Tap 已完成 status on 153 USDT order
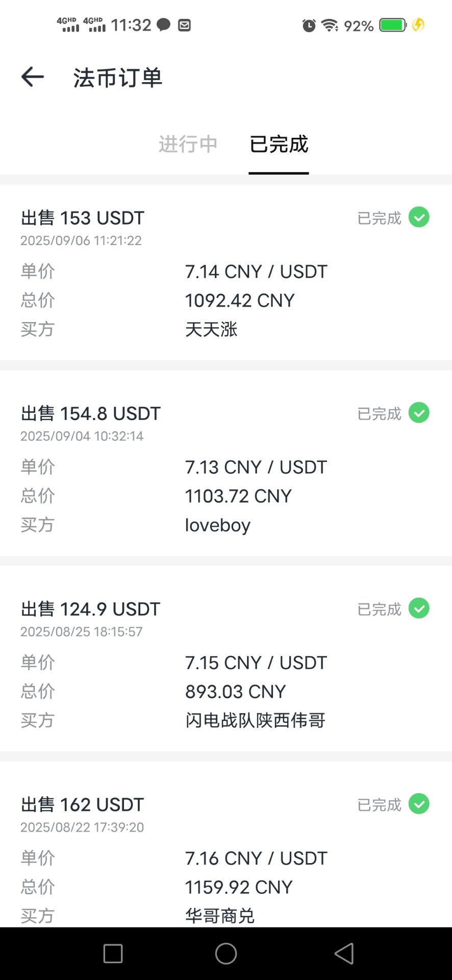Screen dimensions: 452x980 (x=380, y=218)
